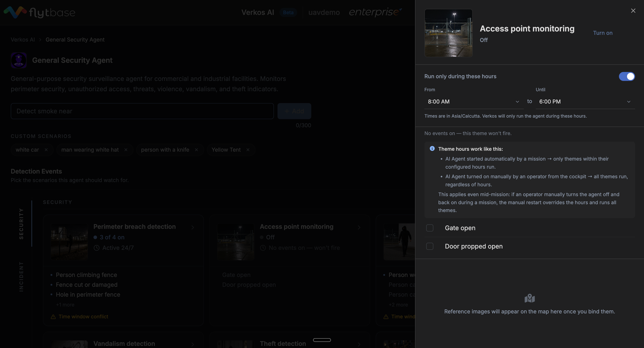Expand the Theft detection card chevron
Image resolution: width=644 pixels, height=348 pixels.
click(x=359, y=344)
